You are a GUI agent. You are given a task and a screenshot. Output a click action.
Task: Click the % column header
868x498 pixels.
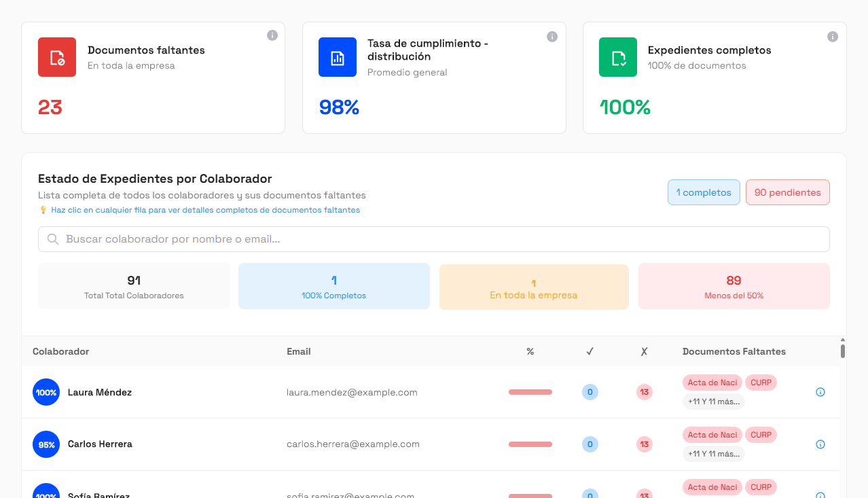(x=530, y=351)
